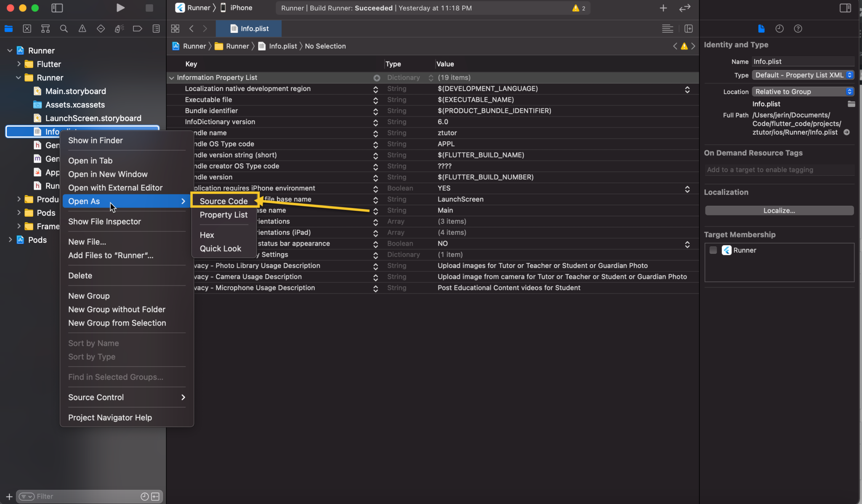The width and height of the screenshot is (862, 504).
Task: Stop the running build
Action: coord(149,8)
